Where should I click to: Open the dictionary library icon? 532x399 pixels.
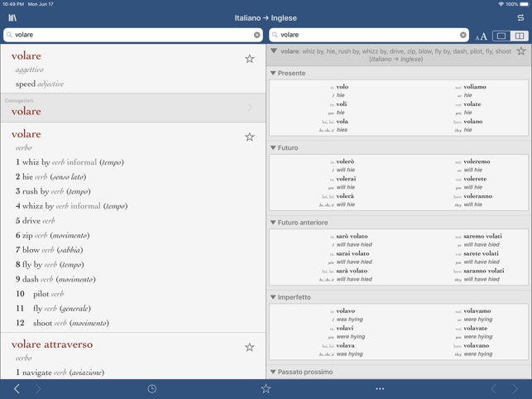pos(12,17)
